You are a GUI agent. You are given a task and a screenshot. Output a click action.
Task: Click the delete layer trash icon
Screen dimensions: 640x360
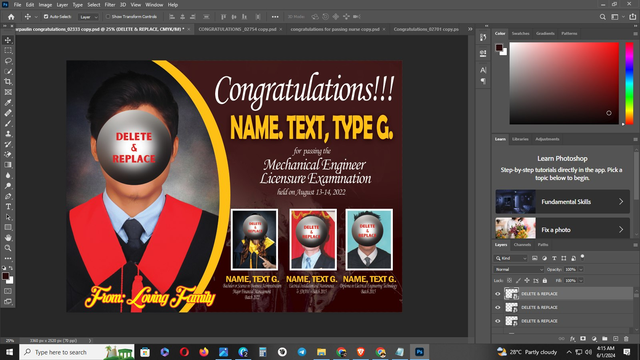tap(626, 339)
